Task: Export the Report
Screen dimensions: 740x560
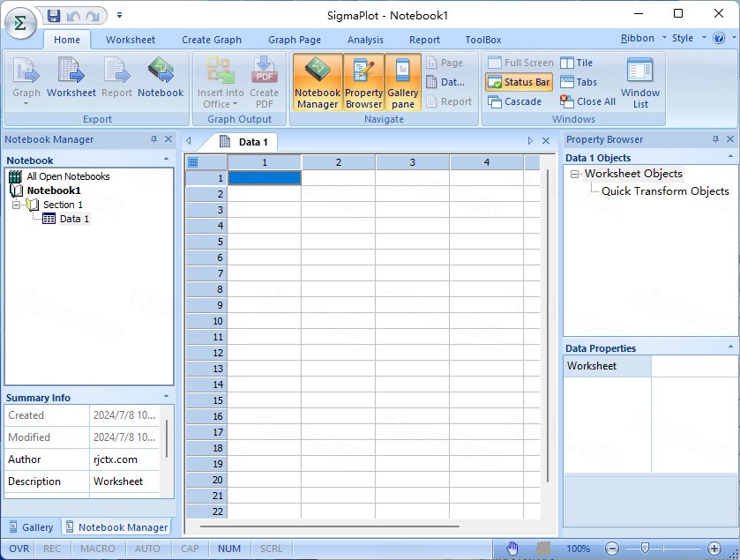Action: [116, 78]
